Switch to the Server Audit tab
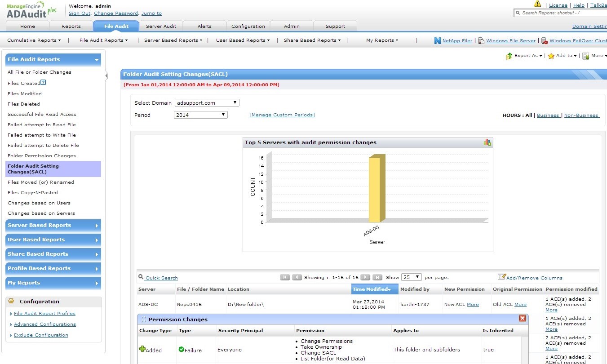607x364 pixels. [161, 26]
